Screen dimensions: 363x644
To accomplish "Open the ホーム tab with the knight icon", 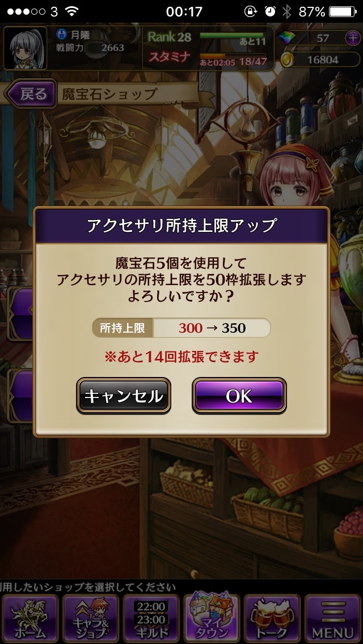I will pyautogui.click(x=31, y=618).
